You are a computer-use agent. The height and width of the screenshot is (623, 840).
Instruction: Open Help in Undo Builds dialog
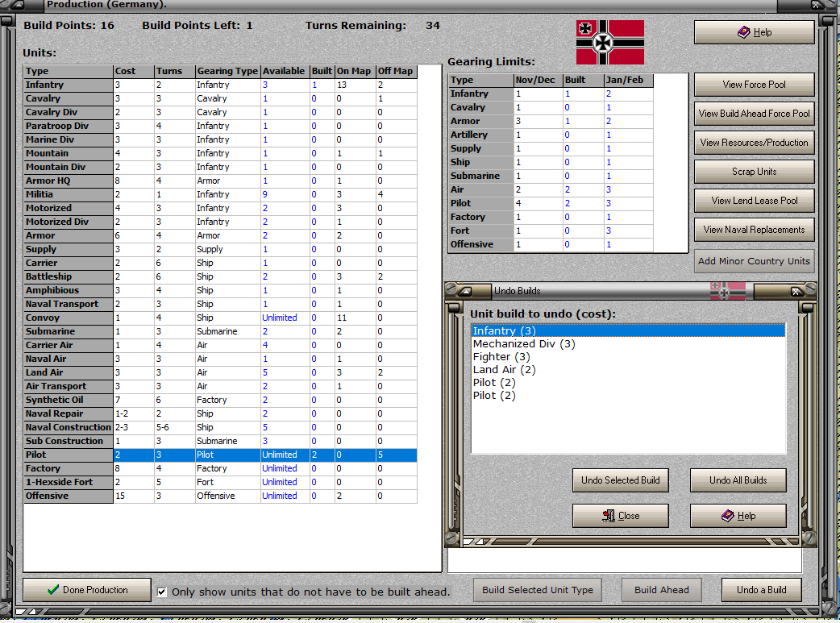[738, 516]
